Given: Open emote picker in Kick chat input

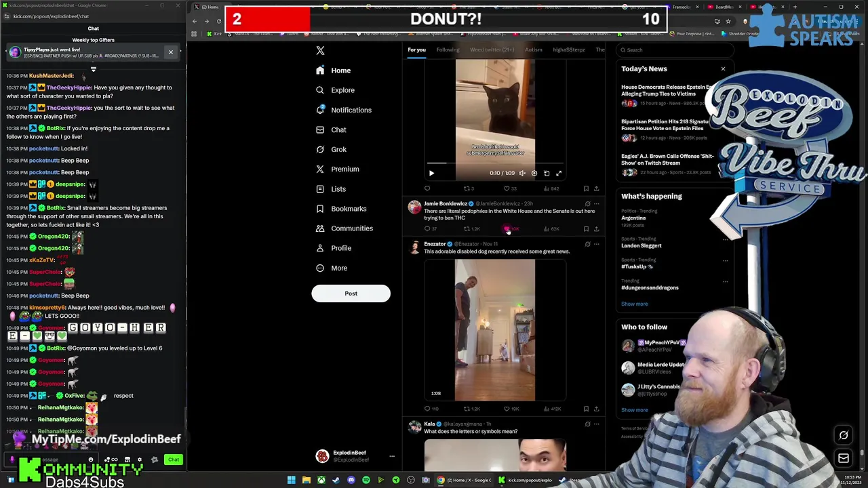Looking at the screenshot, I should pyautogui.click(x=90, y=460).
